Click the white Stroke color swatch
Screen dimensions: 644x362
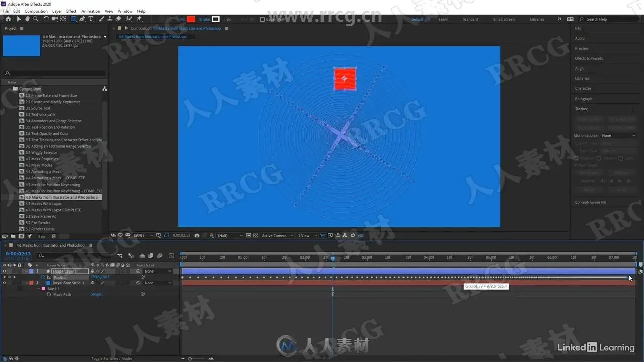(216, 19)
